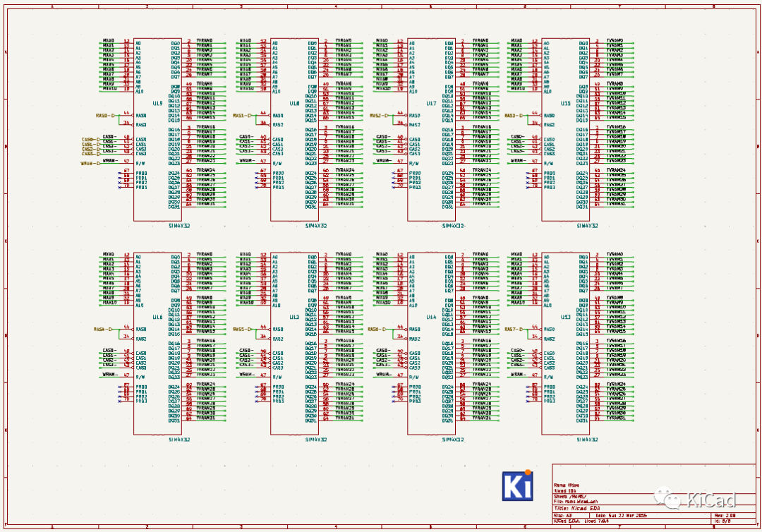
Task: Click the RAS4- hierarchical label
Action: point(103,330)
